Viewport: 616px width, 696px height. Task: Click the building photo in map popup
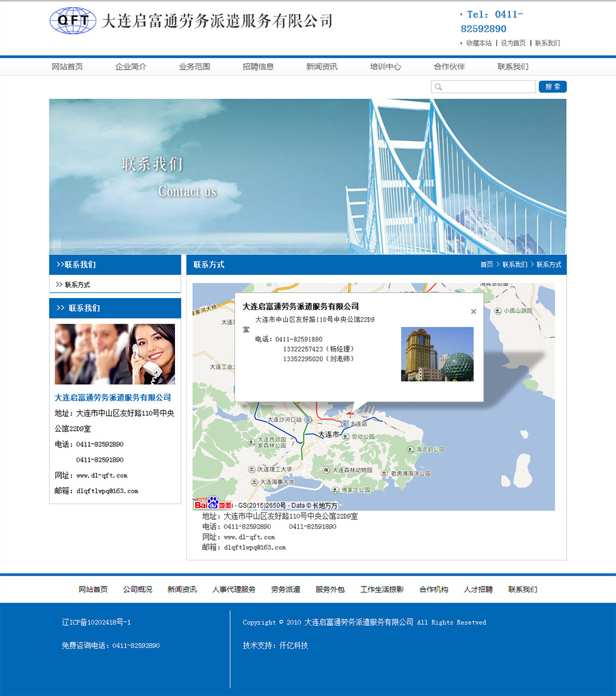(437, 354)
